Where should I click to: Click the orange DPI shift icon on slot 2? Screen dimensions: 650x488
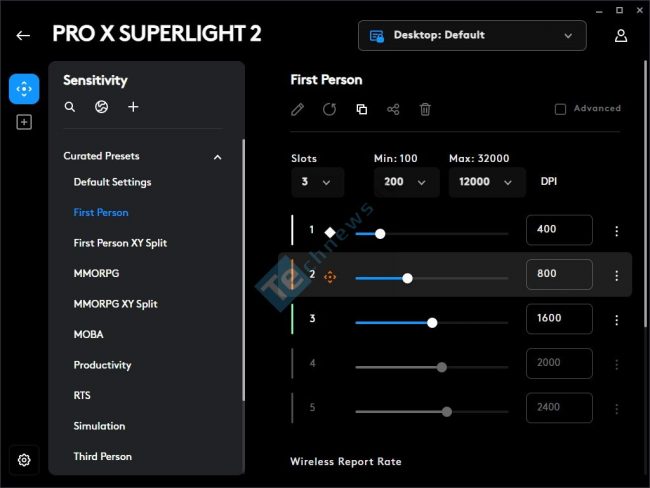point(330,277)
